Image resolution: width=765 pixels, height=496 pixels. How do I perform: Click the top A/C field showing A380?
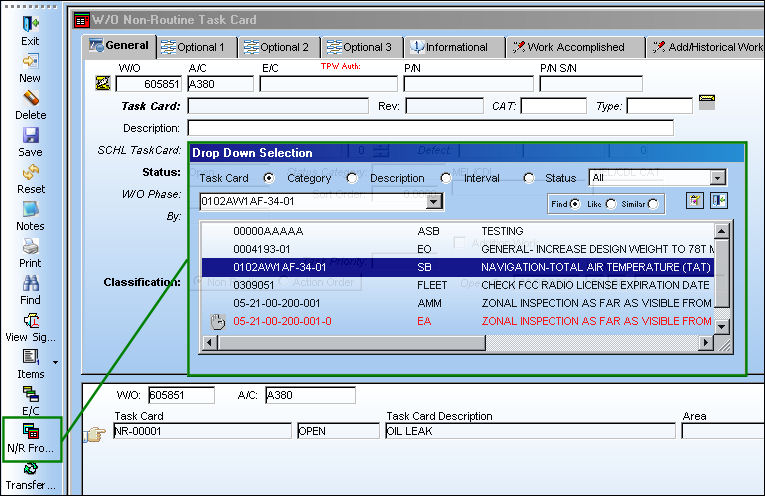pyautogui.click(x=221, y=84)
